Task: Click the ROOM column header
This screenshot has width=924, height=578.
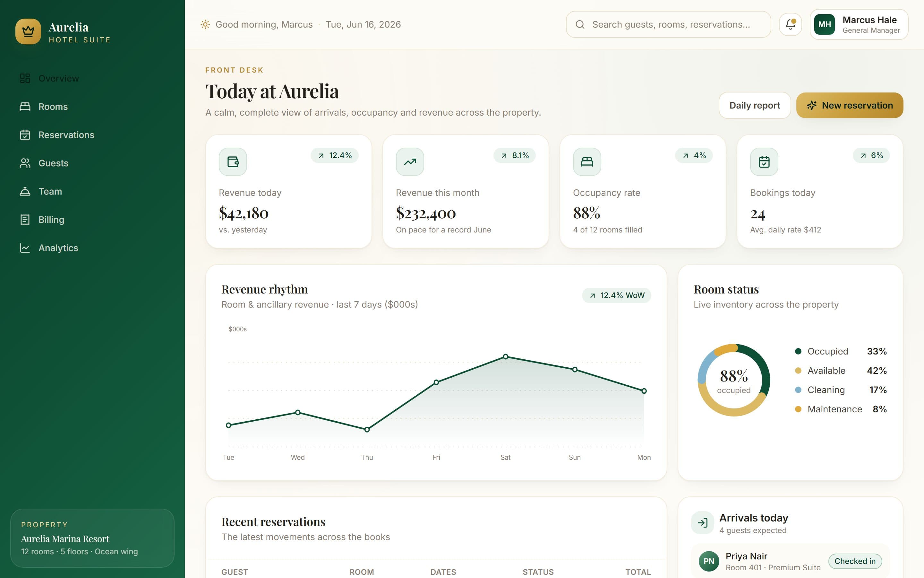Action: click(362, 572)
